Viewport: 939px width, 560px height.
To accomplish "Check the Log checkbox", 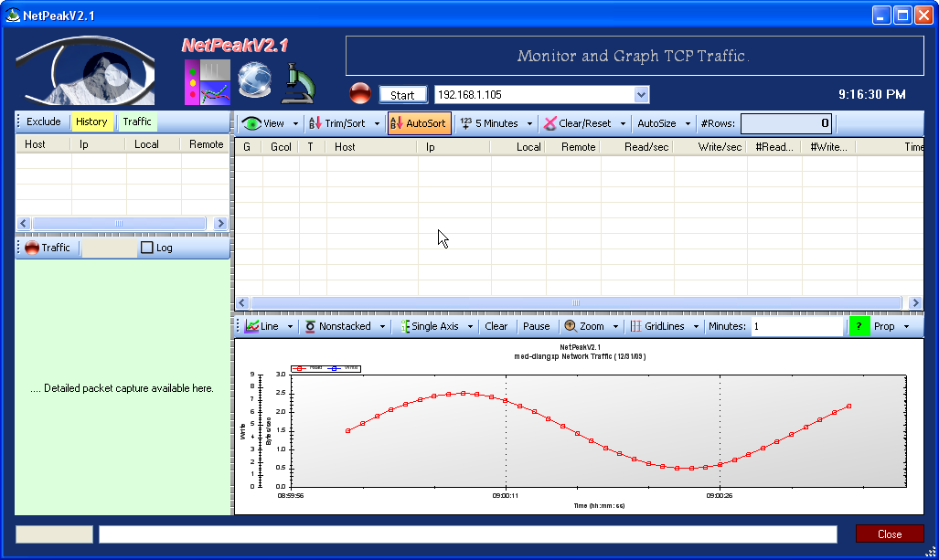I will pos(146,248).
